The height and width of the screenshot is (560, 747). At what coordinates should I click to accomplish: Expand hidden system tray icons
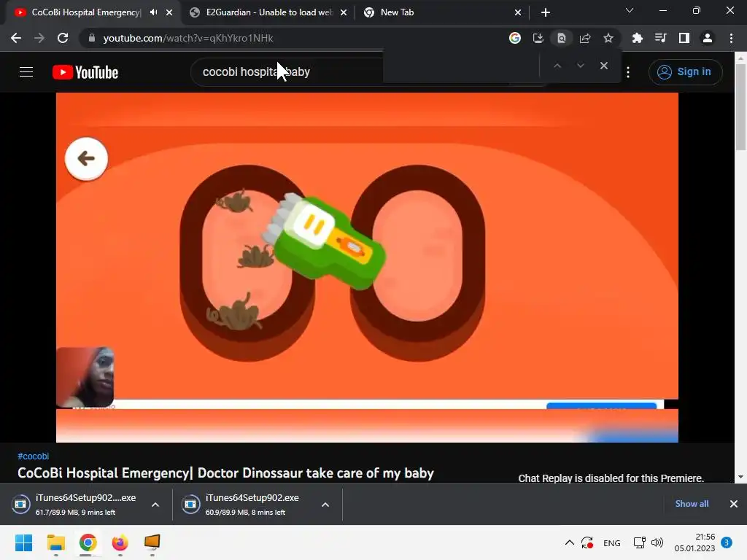[x=569, y=542]
